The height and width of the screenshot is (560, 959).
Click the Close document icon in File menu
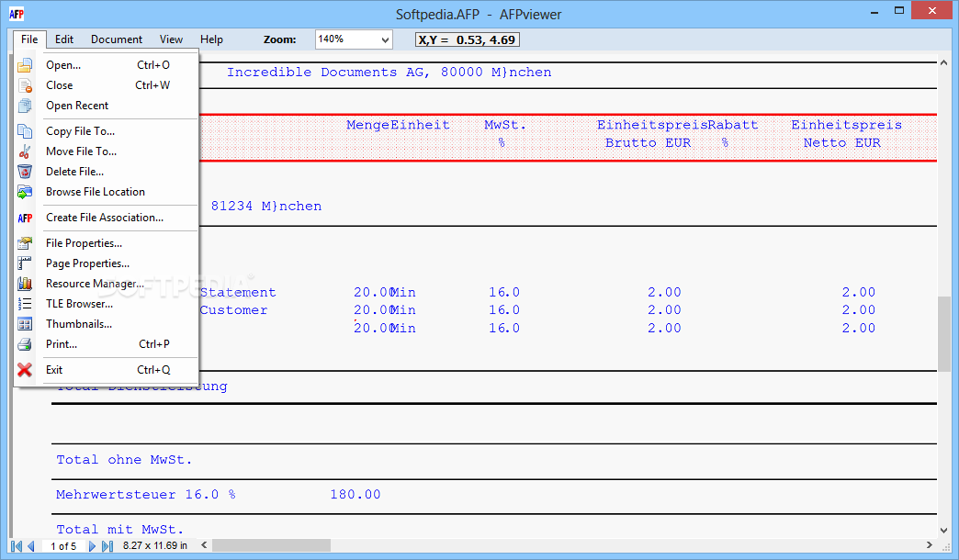coord(25,85)
